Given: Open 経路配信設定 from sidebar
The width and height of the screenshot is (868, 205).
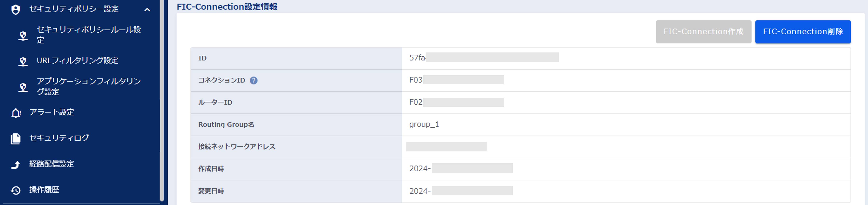Looking at the screenshot, I should click(x=51, y=164).
